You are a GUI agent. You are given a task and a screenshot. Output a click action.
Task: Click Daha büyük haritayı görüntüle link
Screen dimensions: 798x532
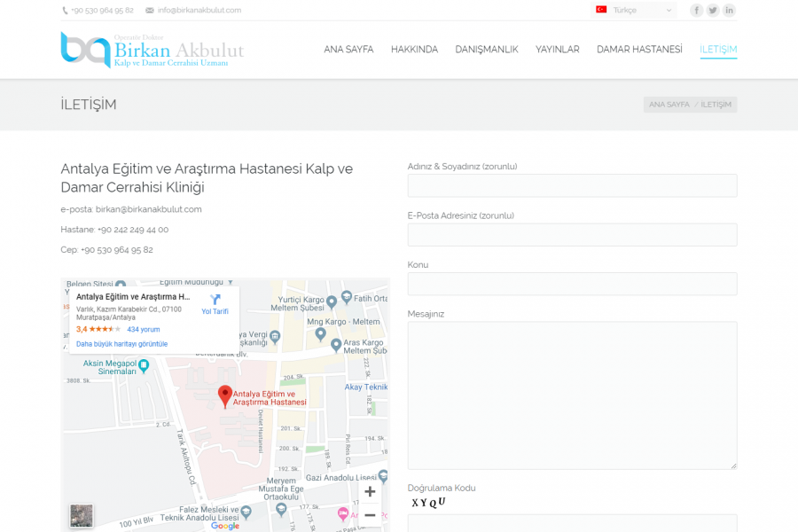(121, 344)
